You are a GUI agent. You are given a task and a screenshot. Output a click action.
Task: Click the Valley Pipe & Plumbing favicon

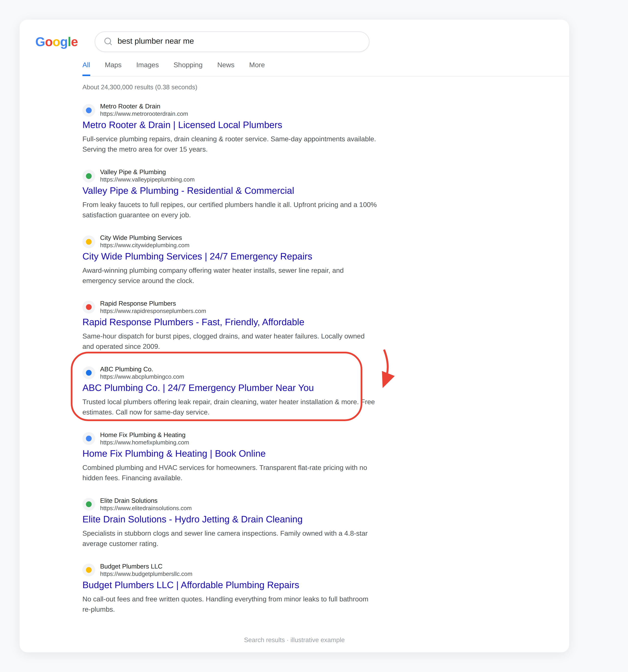[x=89, y=176]
